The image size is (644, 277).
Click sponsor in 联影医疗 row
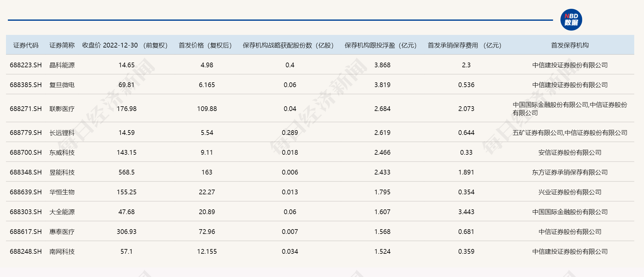pos(570,109)
